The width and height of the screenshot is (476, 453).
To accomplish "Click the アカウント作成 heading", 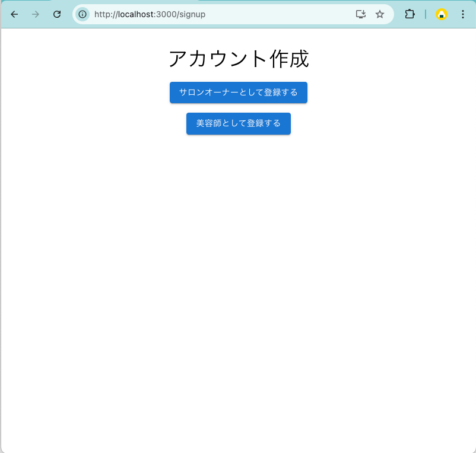I will coord(239,59).
